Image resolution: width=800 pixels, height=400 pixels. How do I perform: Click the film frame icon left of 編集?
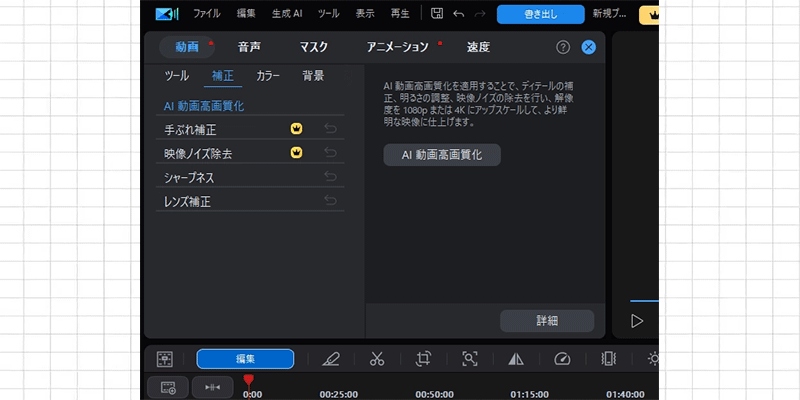click(x=165, y=359)
